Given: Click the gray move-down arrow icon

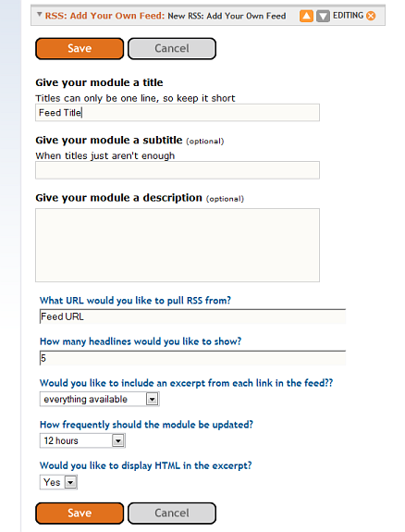Looking at the screenshot, I should tap(323, 16).
